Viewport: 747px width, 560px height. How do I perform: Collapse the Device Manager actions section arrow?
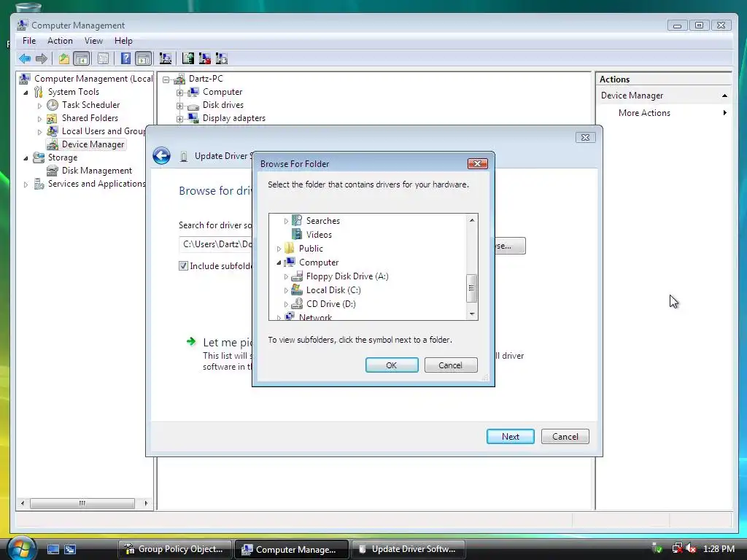[x=724, y=96]
